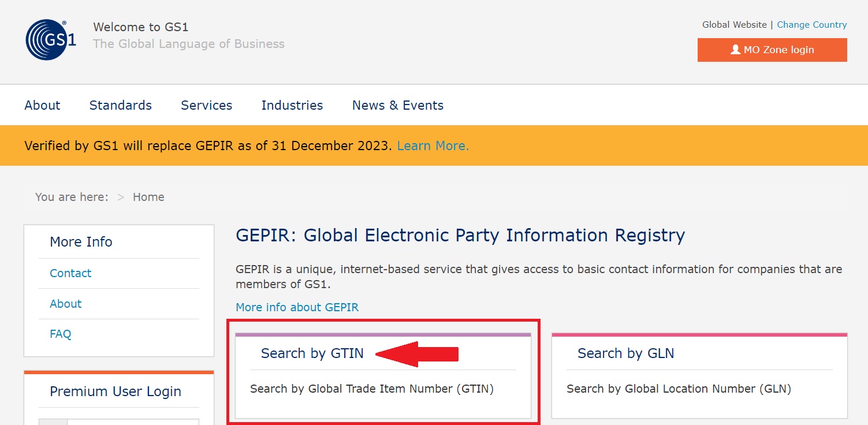Click the red arrow pointing at GTIN
Viewport: 868px width, 425px height.
click(x=417, y=353)
